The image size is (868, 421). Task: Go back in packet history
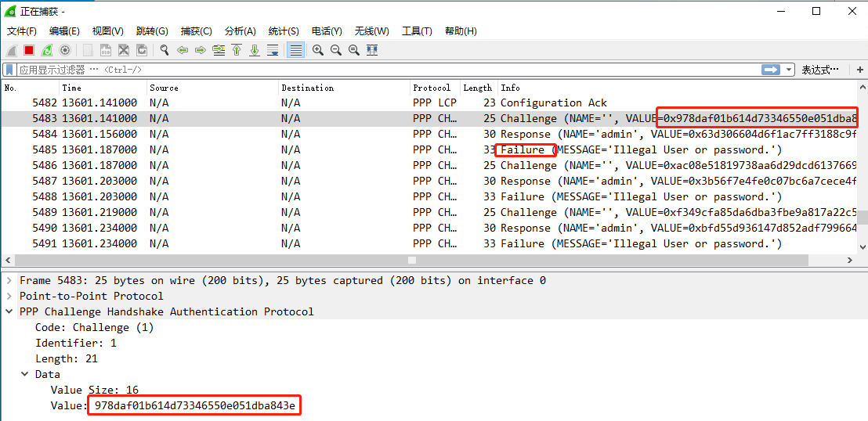[182, 50]
